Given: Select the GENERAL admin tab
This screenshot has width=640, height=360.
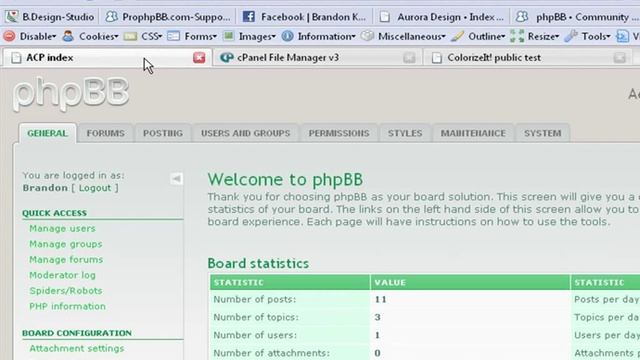Looking at the screenshot, I should (47, 133).
